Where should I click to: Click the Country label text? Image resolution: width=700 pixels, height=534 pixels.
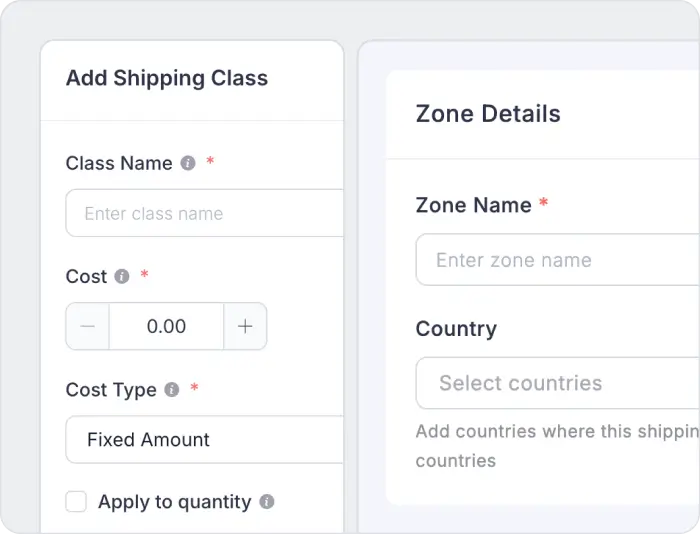coord(456,329)
